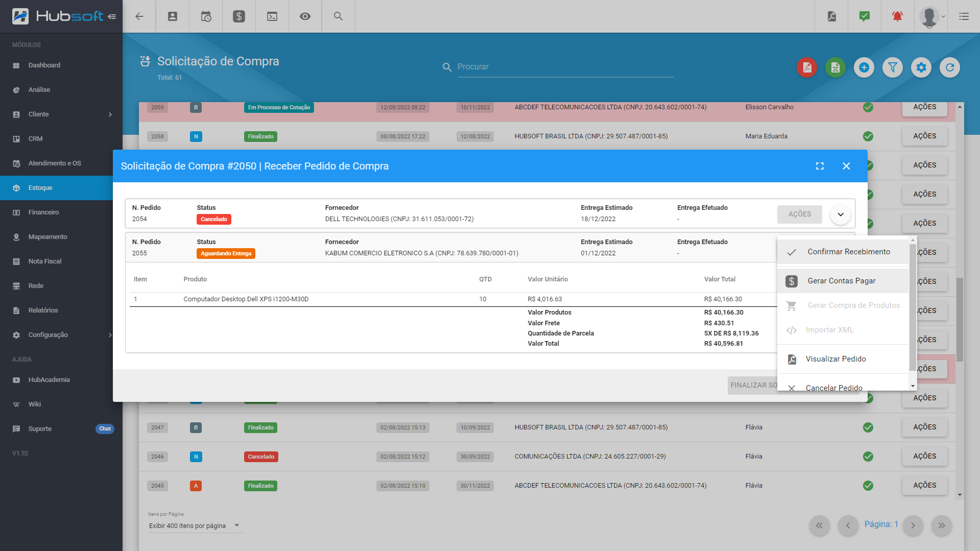Export list with green spreadsheet button
980x551 pixels.
835,67
